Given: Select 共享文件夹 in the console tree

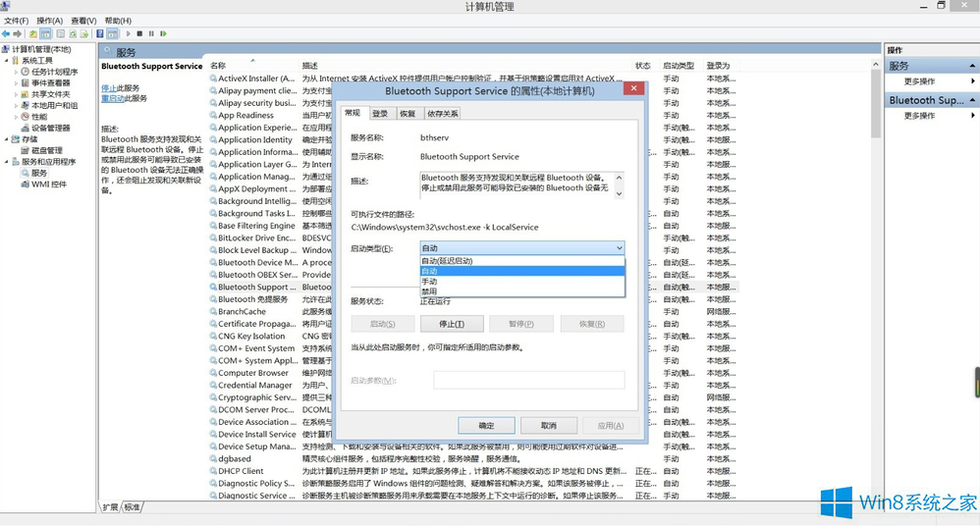Looking at the screenshot, I should pos(46,94).
